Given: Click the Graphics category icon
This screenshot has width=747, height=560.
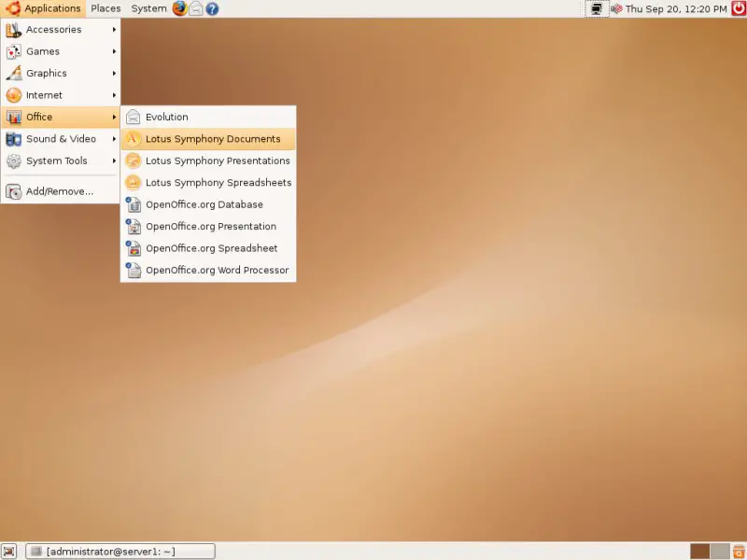Looking at the screenshot, I should (14, 74).
